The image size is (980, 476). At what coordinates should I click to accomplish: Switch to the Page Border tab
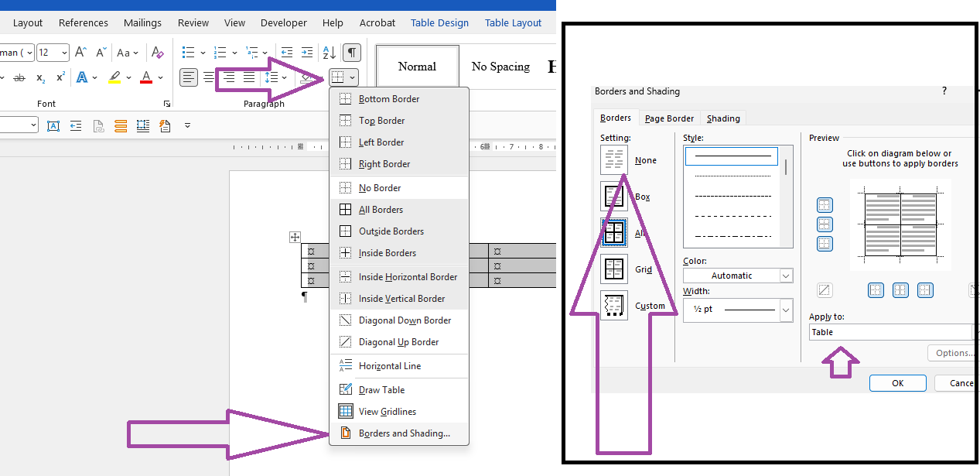click(669, 118)
